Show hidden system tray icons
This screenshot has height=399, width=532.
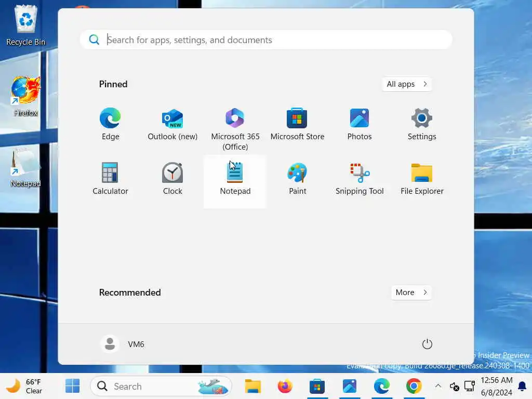point(438,386)
